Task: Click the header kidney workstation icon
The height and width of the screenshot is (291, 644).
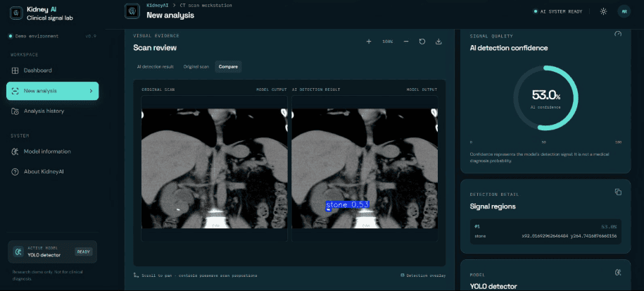Action: click(x=132, y=11)
